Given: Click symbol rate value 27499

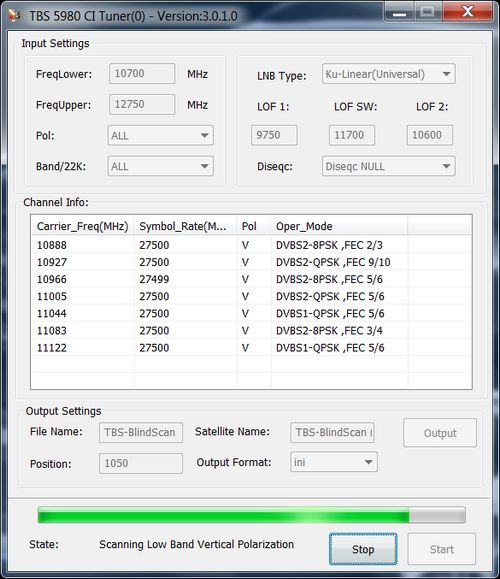Looking at the screenshot, I should click(x=154, y=279).
